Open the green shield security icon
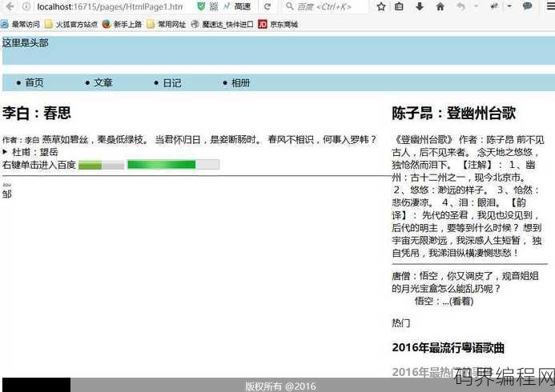 (201, 6)
